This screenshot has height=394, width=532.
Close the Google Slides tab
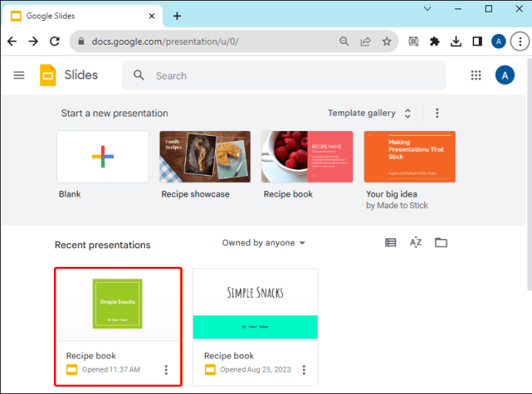152,16
